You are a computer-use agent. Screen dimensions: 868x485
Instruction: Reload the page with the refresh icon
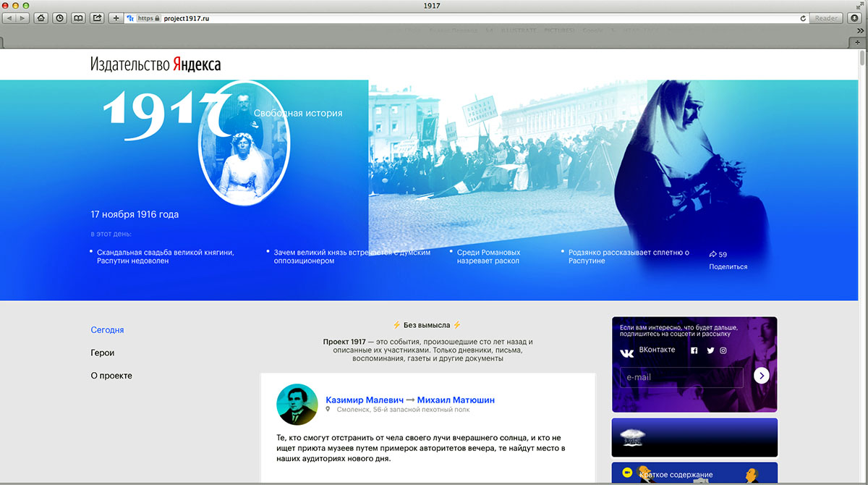[803, 18]
